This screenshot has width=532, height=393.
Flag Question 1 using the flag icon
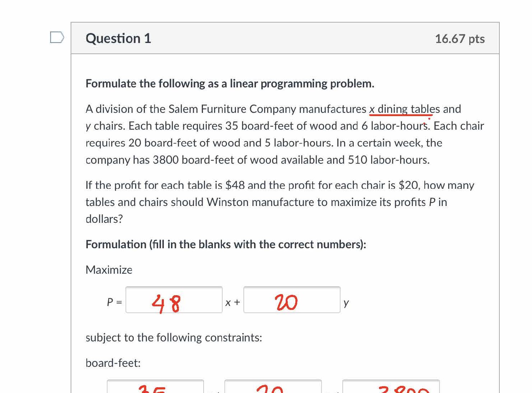[57, 37]
